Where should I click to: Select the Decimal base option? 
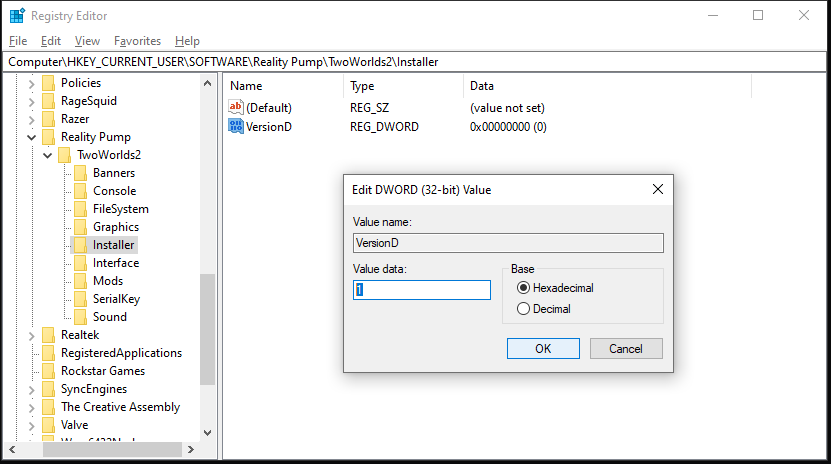pyautogui.click(x=523, y=309)
